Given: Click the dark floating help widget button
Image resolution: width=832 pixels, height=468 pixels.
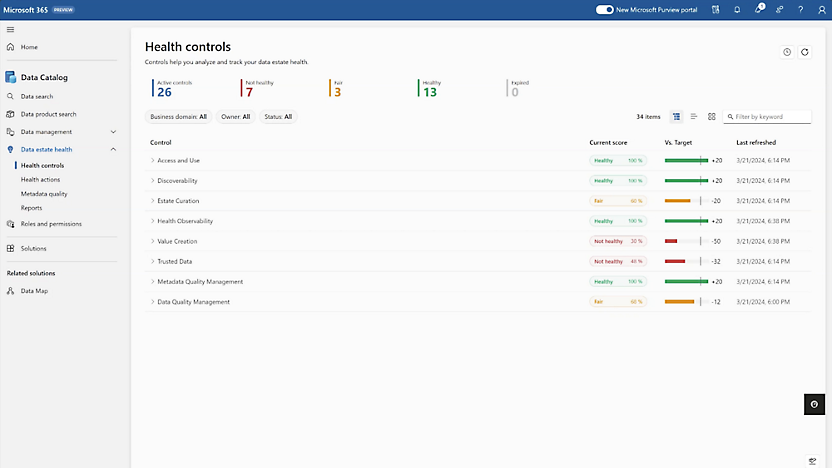Looking at the screenshot, I should [814, 404].
